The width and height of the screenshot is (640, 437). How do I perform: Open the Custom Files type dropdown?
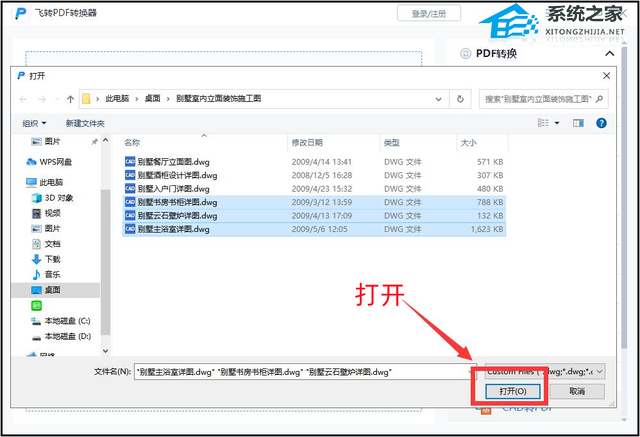click(x=545, y=371)
